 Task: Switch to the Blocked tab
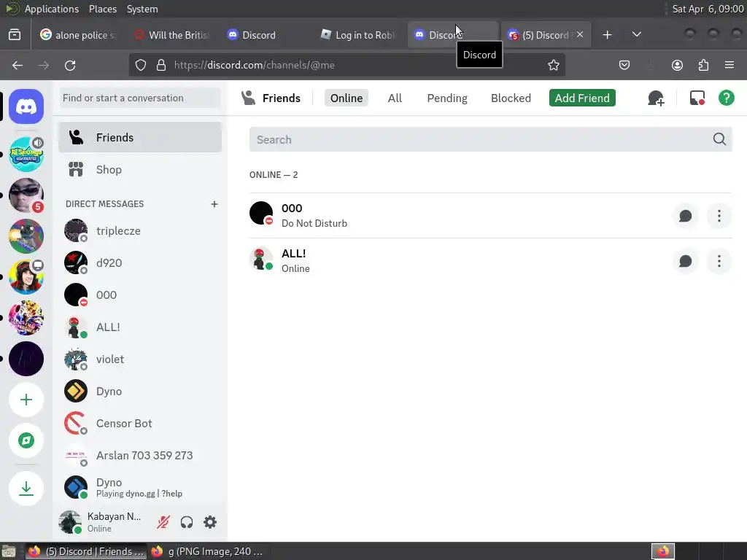tap(511, 98)
